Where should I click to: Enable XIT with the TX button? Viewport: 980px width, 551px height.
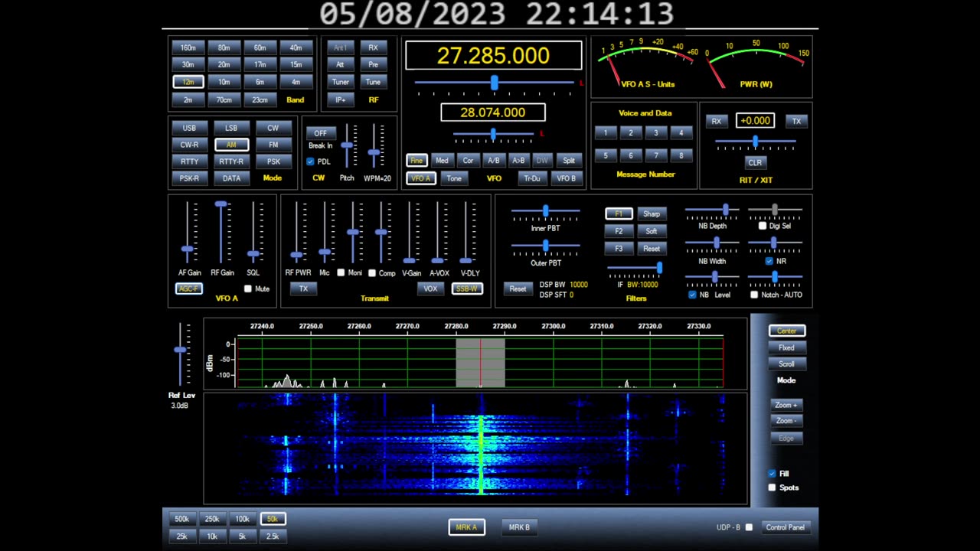[x=796, y=121]
